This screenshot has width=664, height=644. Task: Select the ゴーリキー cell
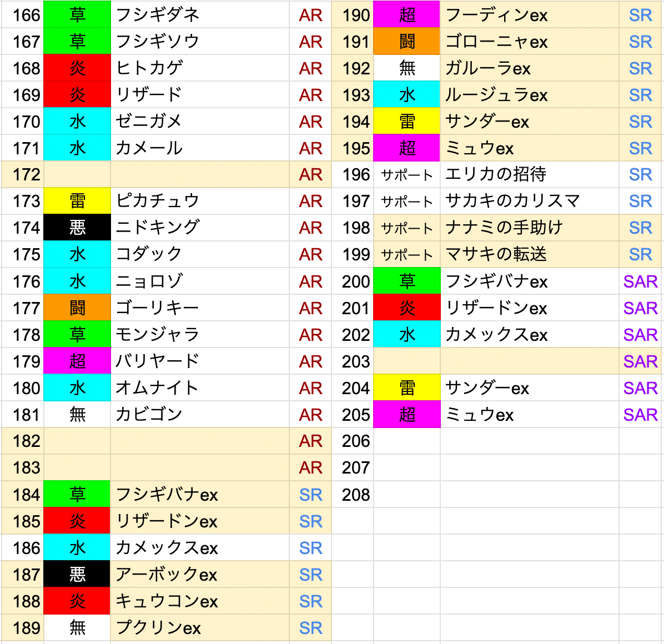(x=200, y=308)
